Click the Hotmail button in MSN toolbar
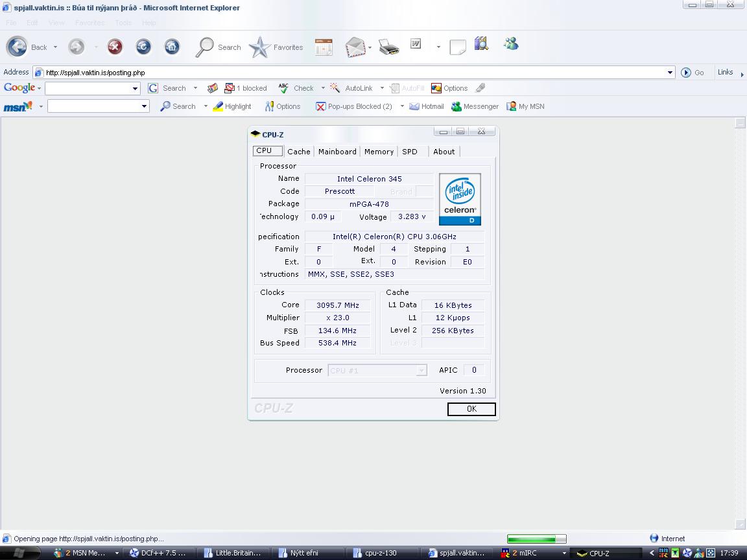 click(427, 106)
